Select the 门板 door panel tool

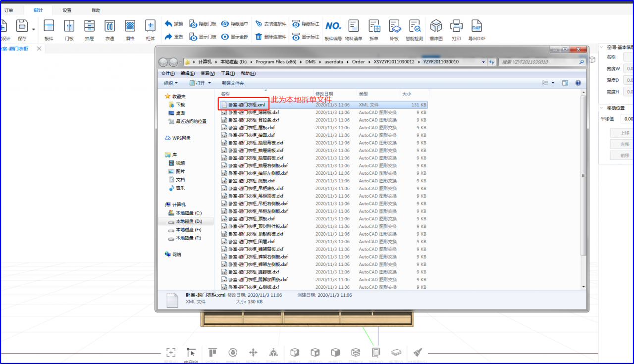click(x=69, y=29)
